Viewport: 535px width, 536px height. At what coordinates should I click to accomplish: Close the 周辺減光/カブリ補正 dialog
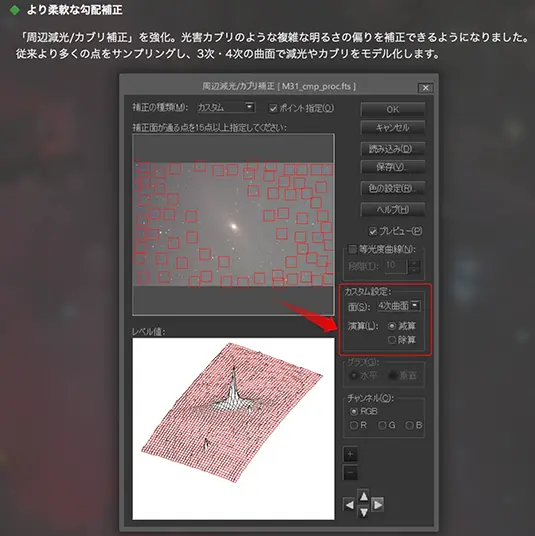(x=425, y=88)
